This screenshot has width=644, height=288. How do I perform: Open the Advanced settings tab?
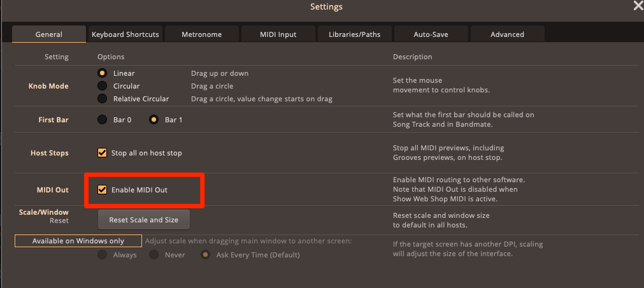(507, 34)
